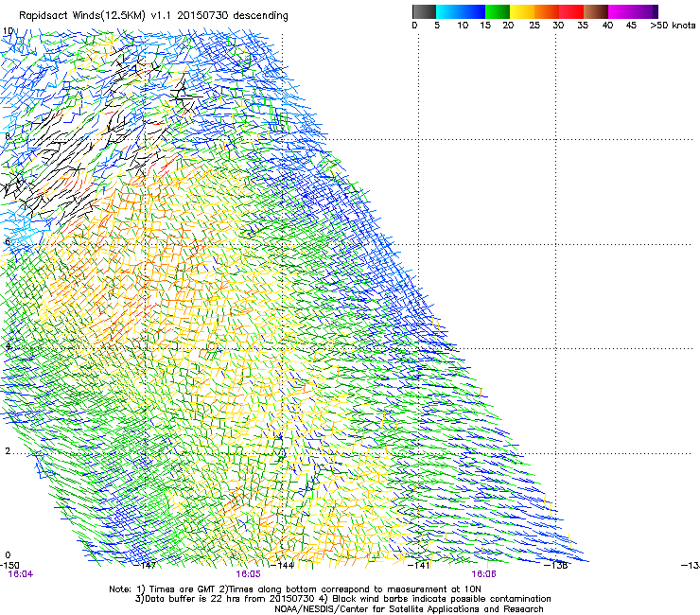
Task: Click the '45' label under the color bar
Action: tap(631, 26)
